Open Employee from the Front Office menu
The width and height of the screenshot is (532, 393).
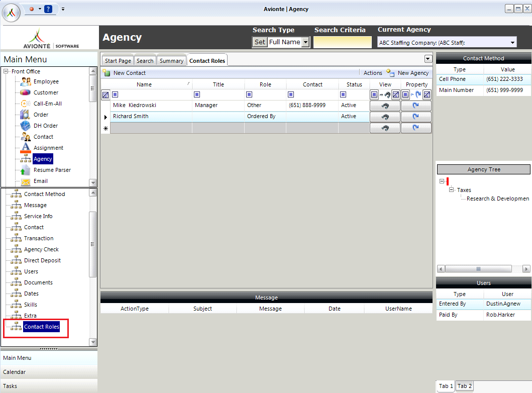46,81
